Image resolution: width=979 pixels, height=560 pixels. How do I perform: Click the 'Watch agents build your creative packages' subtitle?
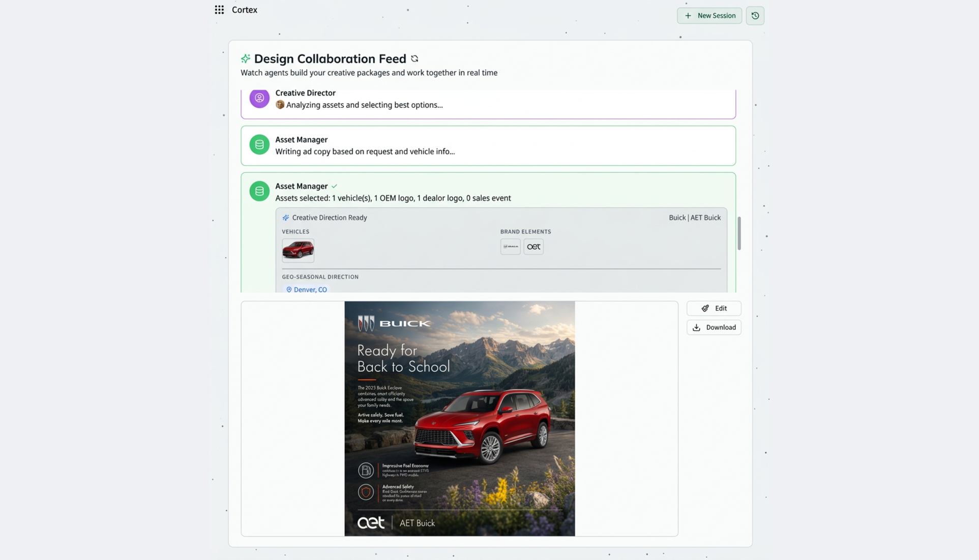tap(369, 73)
